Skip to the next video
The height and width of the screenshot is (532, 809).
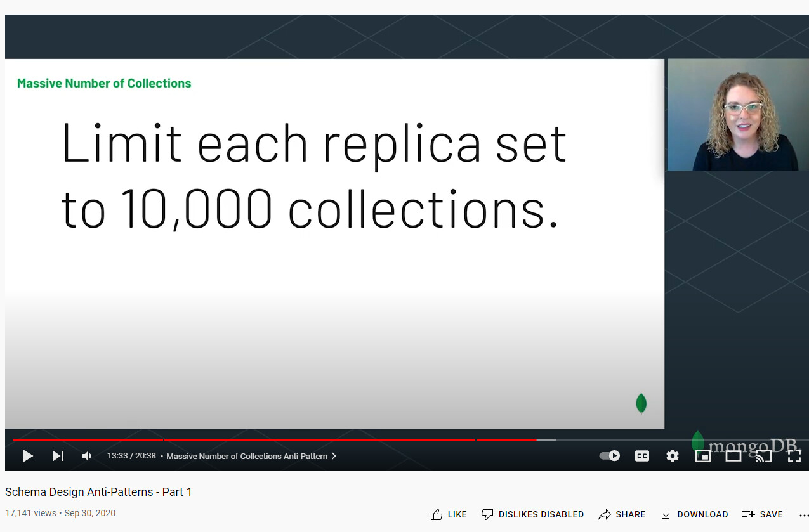point(58,456)
